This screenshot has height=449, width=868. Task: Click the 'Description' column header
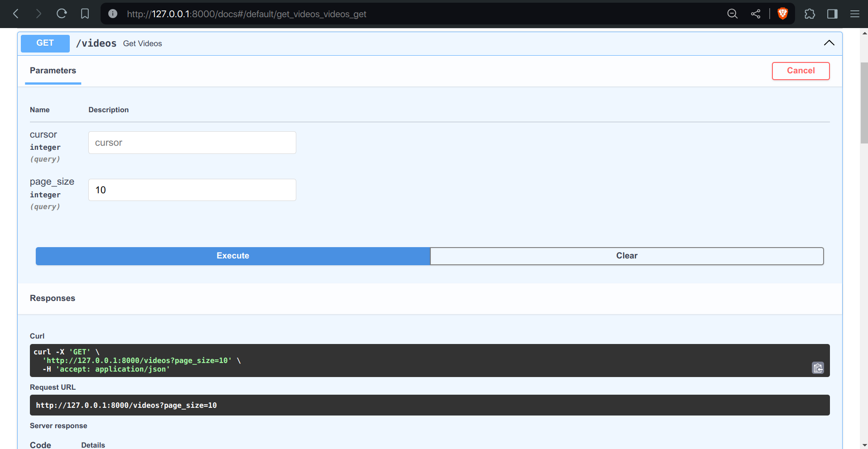pyautogui.click(x=108, y=110)
